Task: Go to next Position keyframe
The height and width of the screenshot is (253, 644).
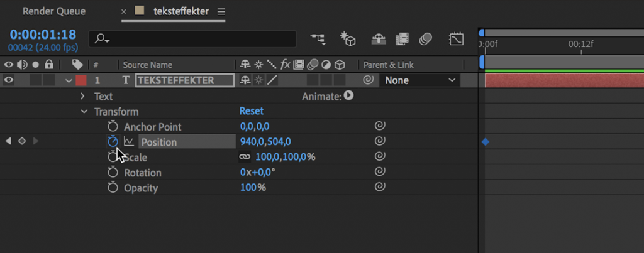Action: pos(36,141)
